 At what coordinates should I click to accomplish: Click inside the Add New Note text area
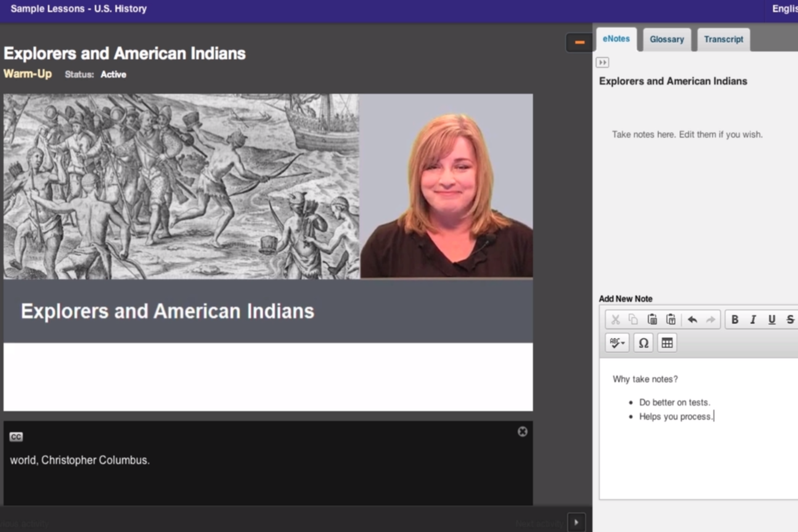(x=699, y=429)
